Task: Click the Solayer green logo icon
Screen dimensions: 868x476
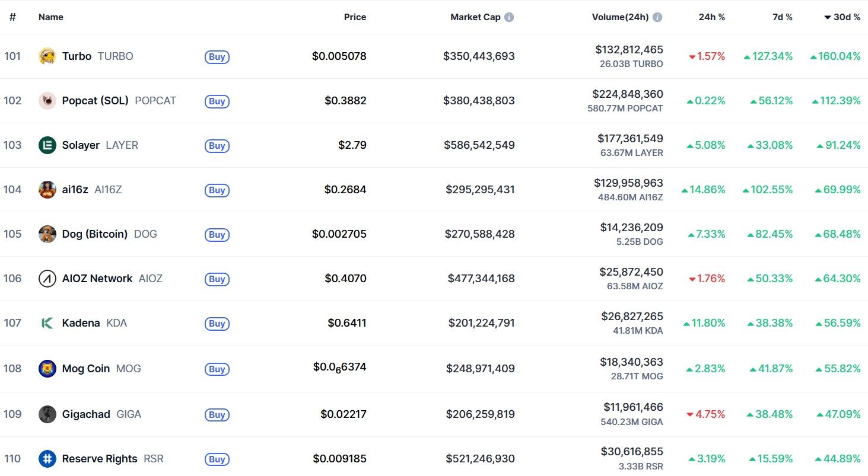Action: pos(47,145)
